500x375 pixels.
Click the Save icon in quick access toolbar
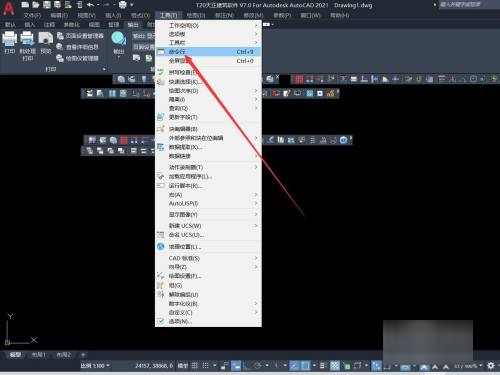[47, 5]
